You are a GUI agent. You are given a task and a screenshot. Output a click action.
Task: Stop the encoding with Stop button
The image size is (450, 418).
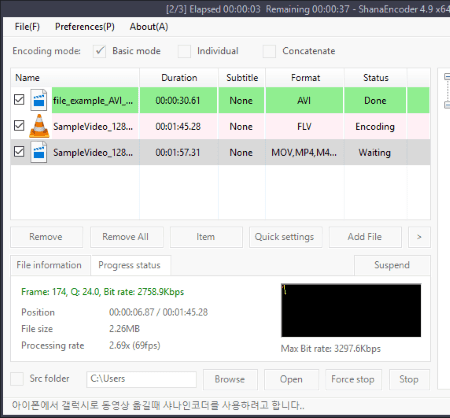(409, 379)
